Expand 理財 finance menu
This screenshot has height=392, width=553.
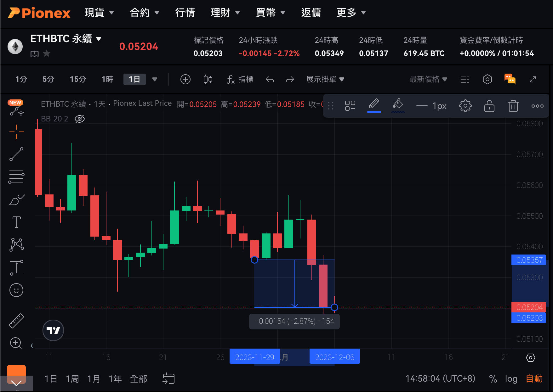tap(225, 13)
